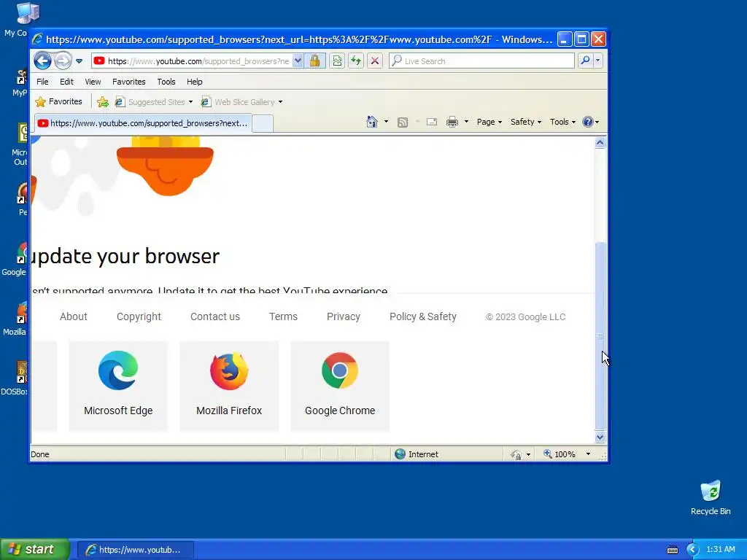
Task: Click the Protected Mode status icon
Action: click(x=516, y=455)
